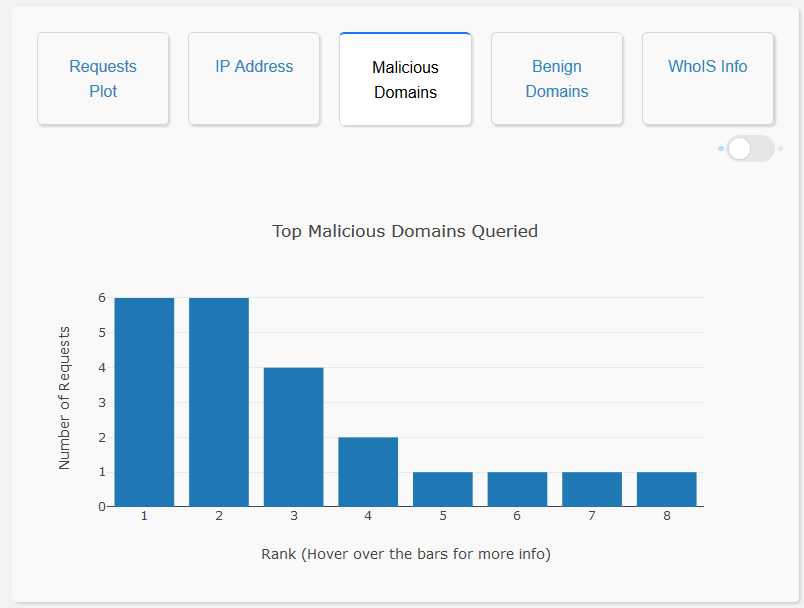The width and height of the screenshot is (804, 608).
Task: Click the y-axis tick label 6
Action: pos(102,298)
